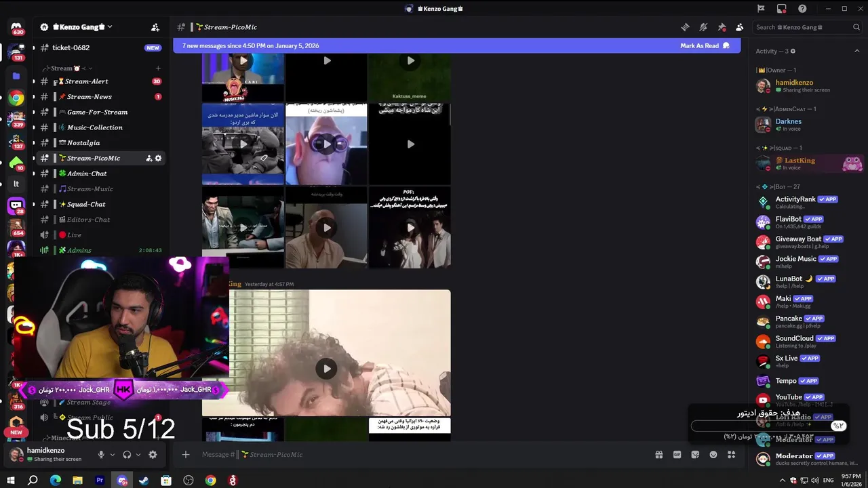
Task: Open the Help question mark icon
Action: pos(802,9)
